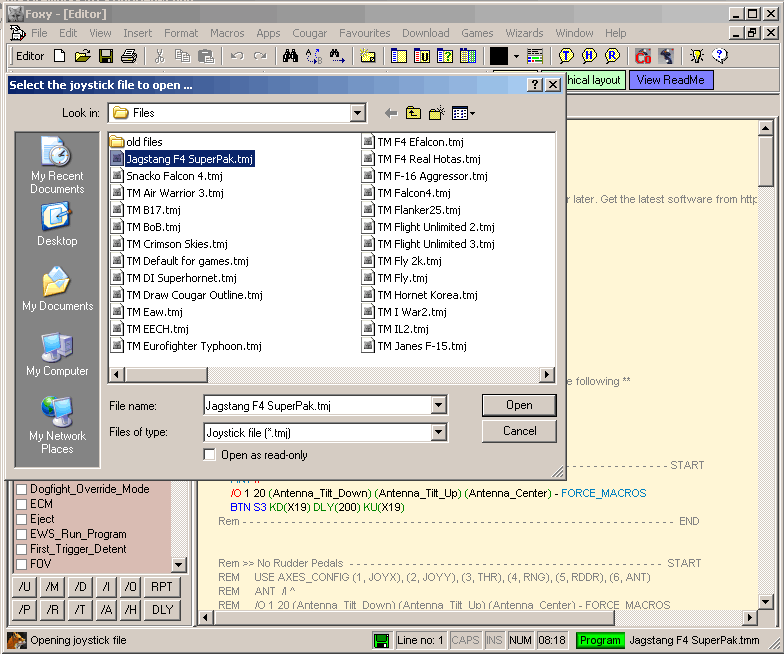Open the Files of type dropdown
This screenshot has height=654, width=784.
(x=438, y=432)
